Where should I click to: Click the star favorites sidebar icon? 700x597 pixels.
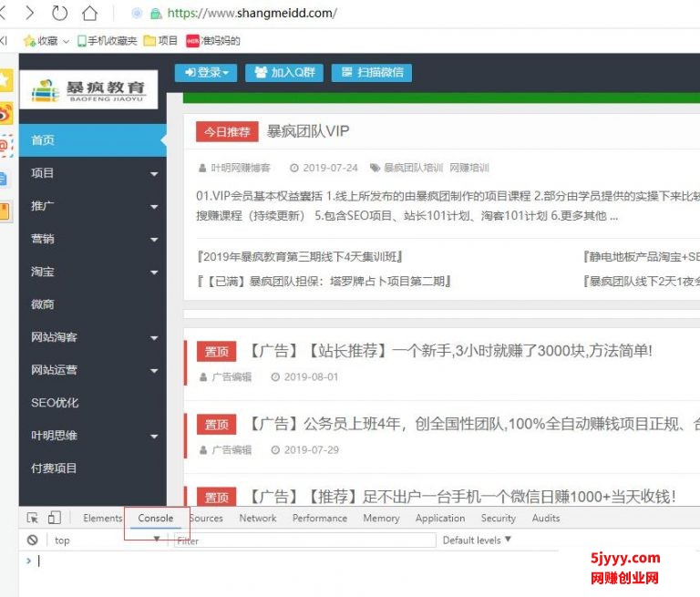coord(5,80)
